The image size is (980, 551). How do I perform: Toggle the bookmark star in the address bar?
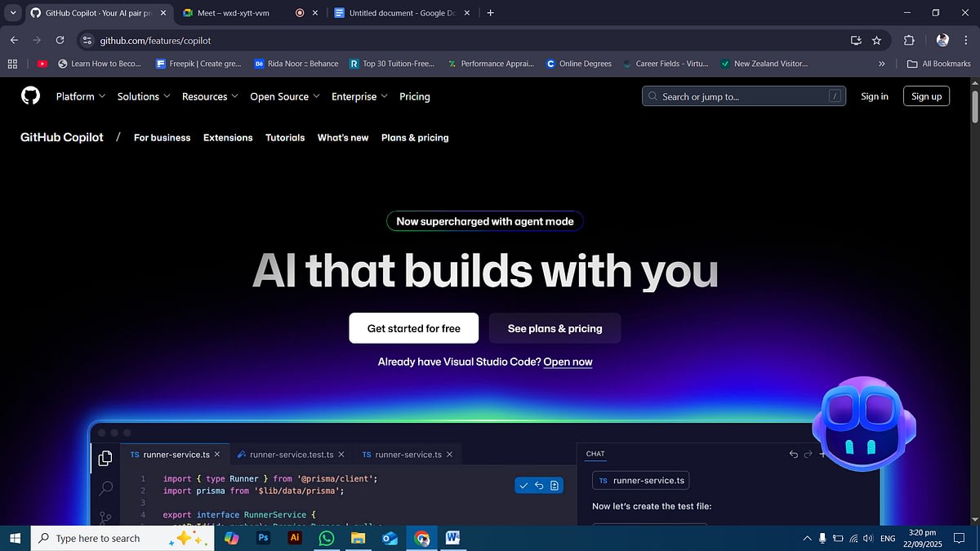point(876,40)
